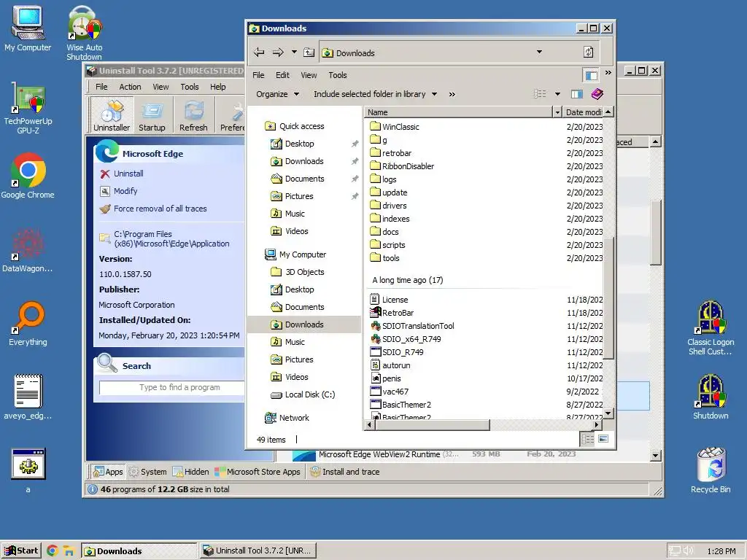Viewport: 747px width, 560px height.
Task: Switch to large icons view in status bar
Action: point(603,439)
